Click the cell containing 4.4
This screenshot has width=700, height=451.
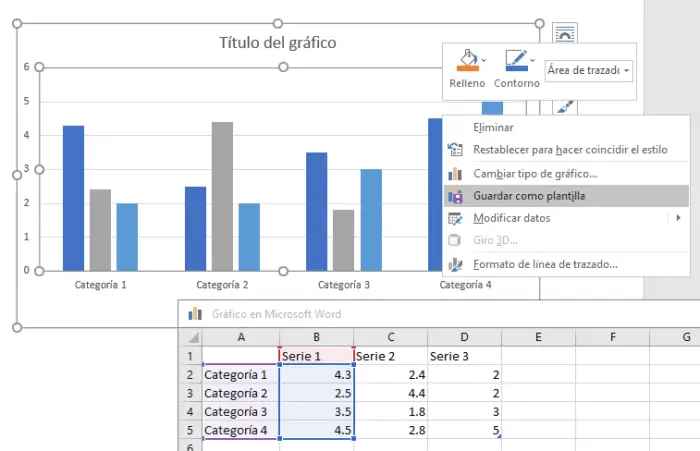coord(391,393)
